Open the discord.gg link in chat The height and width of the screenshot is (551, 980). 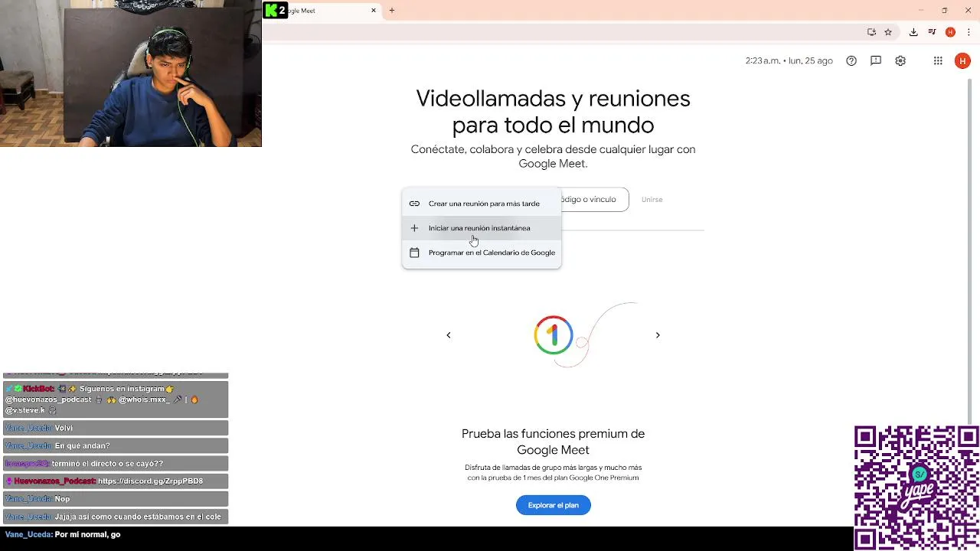pyautogui.click(x=151, y=481)
